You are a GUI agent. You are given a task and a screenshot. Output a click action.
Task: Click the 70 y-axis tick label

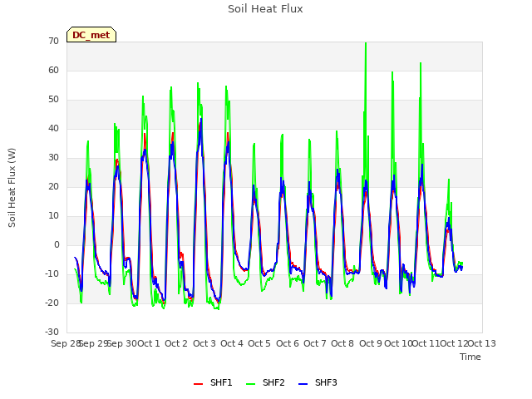click(53, 41)
